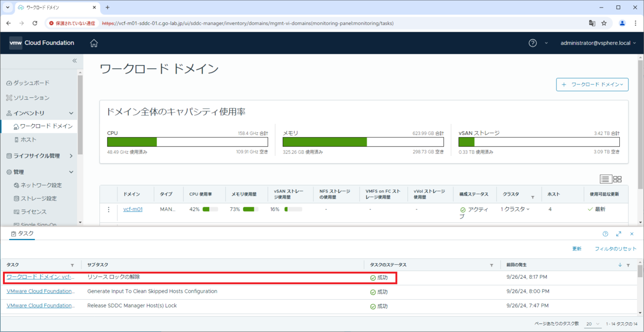Click the not-secure warning in address bar
Viewport: 644px width, 332px height.
pos(72,23)
